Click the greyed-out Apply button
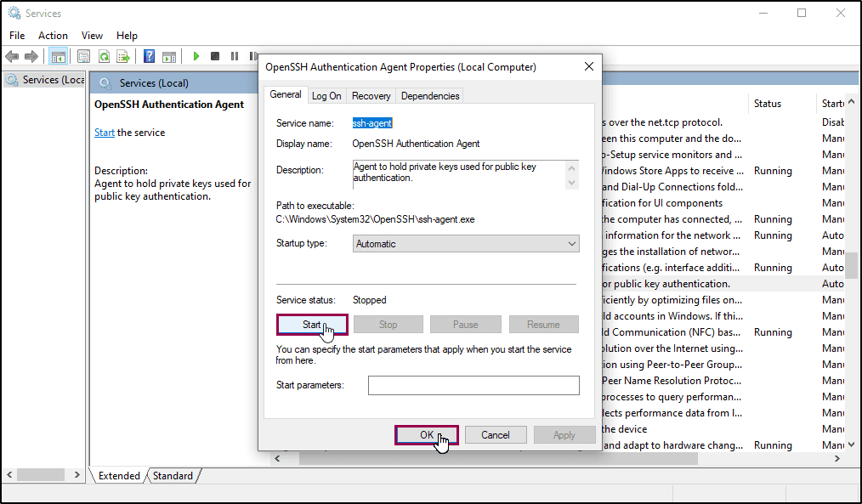 click(x=564, y=435)
